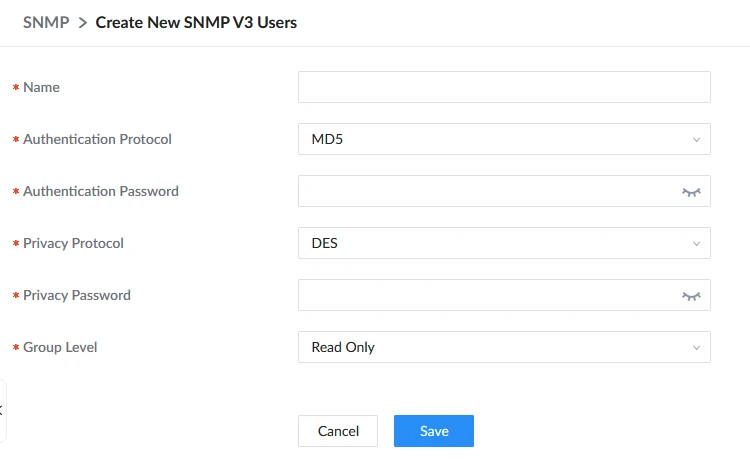Cancel the SNMP V3 user creation
Screen dimensions: 750x468
338,431
